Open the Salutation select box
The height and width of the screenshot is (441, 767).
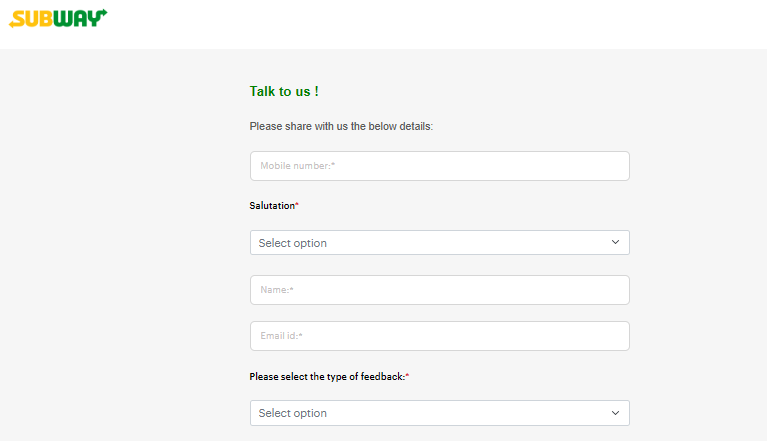pyautogui.click(x=439, y=243)
